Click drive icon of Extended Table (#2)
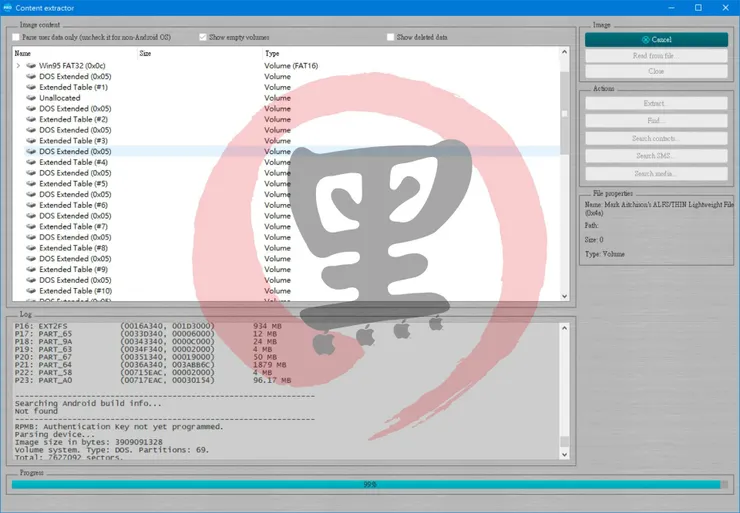The image size is (740, 513). tap(31, 119)
